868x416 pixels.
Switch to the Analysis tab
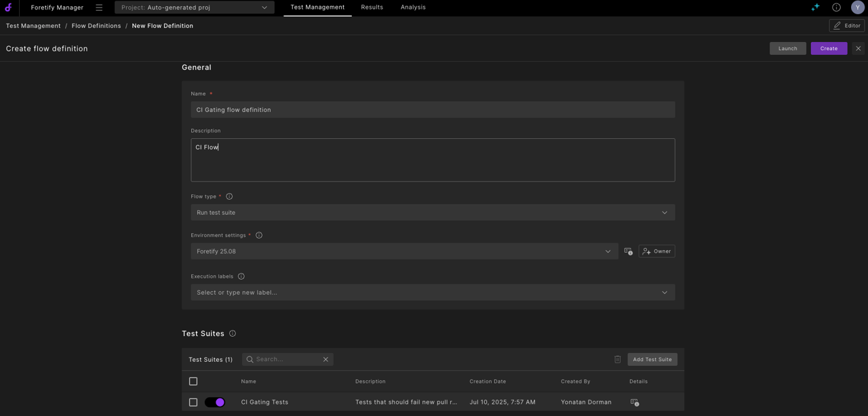click(x=413, y=7)
